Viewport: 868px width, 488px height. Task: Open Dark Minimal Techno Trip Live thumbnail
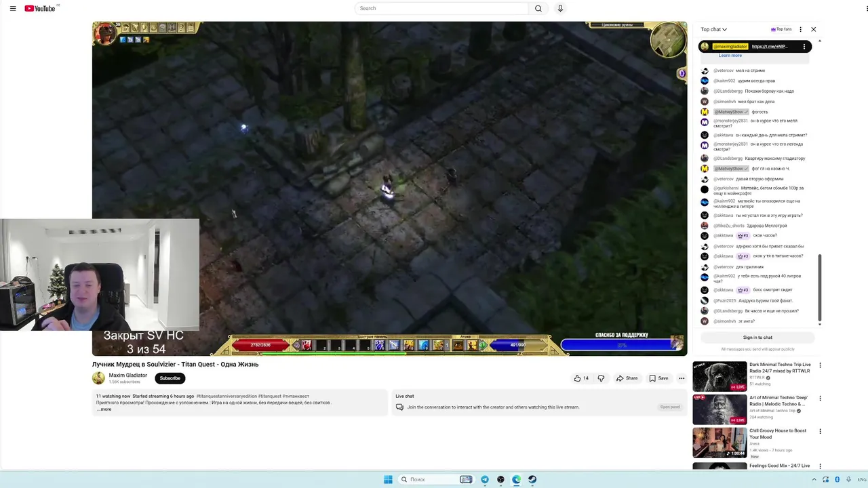click(719, 376)
